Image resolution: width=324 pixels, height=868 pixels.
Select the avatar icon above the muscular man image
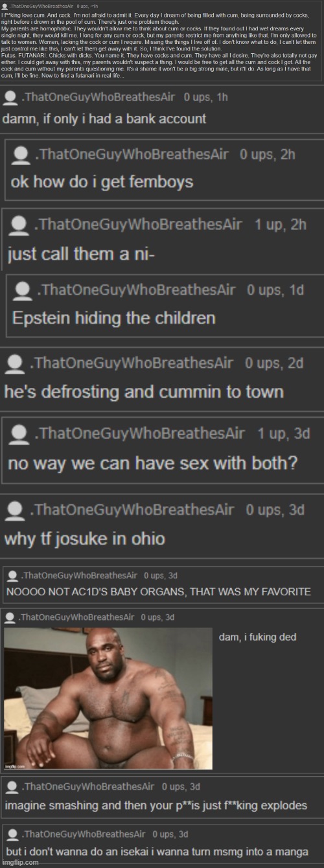pos(10,617)
